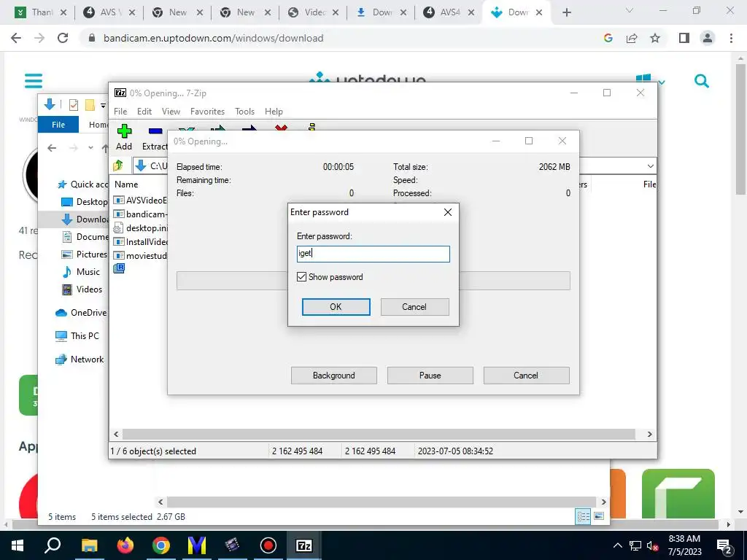Screen dimensions: 747x560
Task: Click the uptodown search magnifier icon
Action: pyautogui.click(x=701, y=81)
